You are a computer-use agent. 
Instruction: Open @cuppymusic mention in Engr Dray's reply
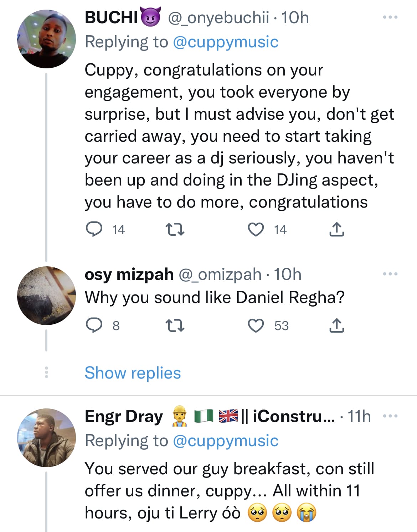225,441
